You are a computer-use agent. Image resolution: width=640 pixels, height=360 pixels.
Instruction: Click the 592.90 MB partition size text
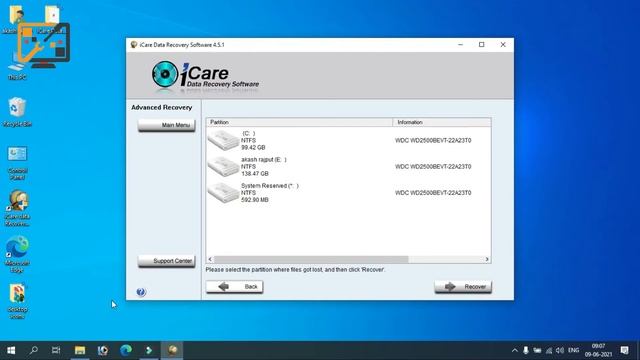[255, 200]
